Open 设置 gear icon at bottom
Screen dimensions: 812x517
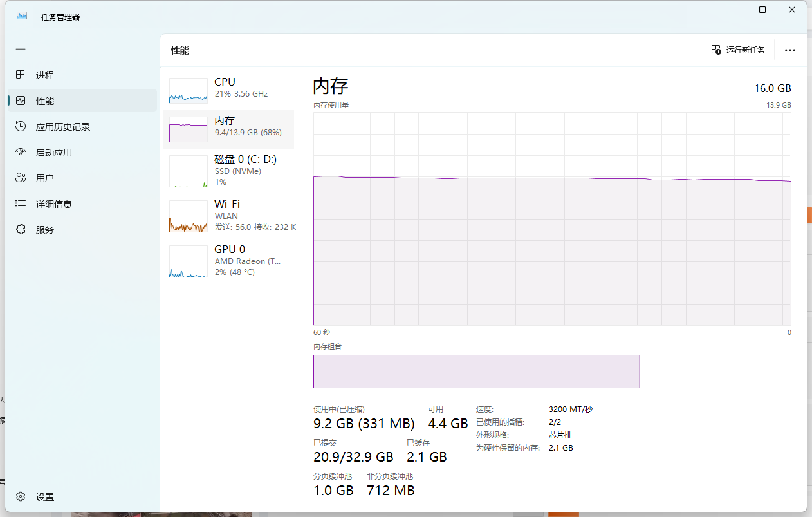tap(21, 497)
